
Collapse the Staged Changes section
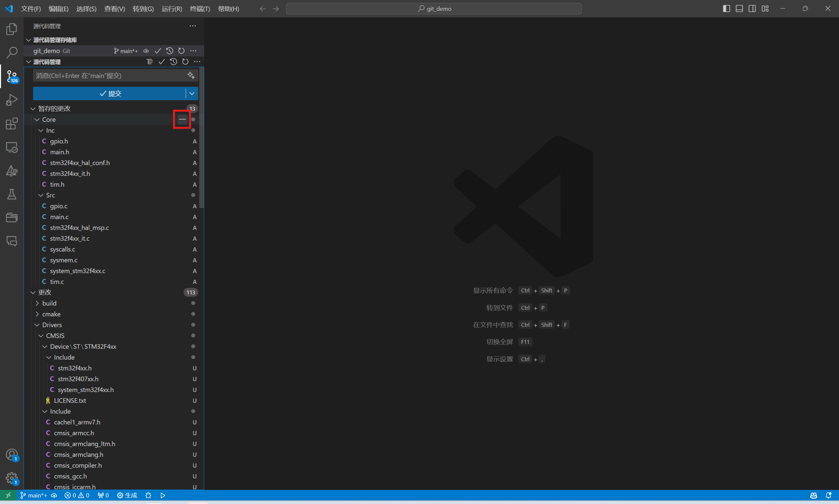(x=33, y=109)
